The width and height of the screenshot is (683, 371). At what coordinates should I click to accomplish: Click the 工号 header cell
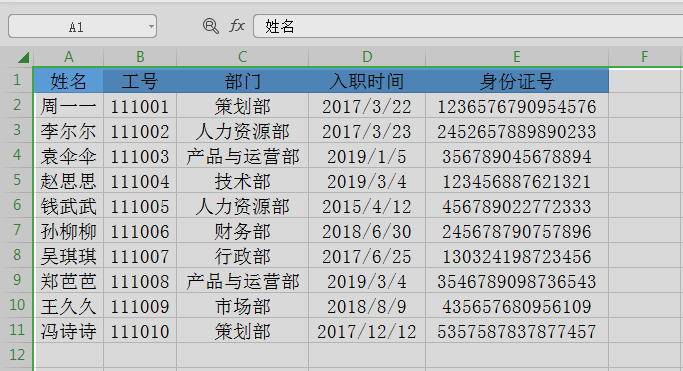(x=140, y=81)
